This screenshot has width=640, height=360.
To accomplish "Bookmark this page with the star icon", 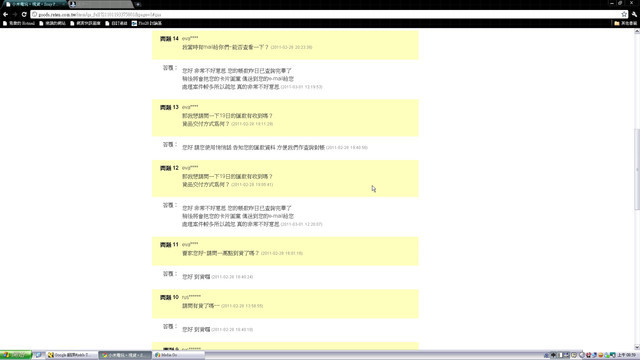I will tap(624, 14).
